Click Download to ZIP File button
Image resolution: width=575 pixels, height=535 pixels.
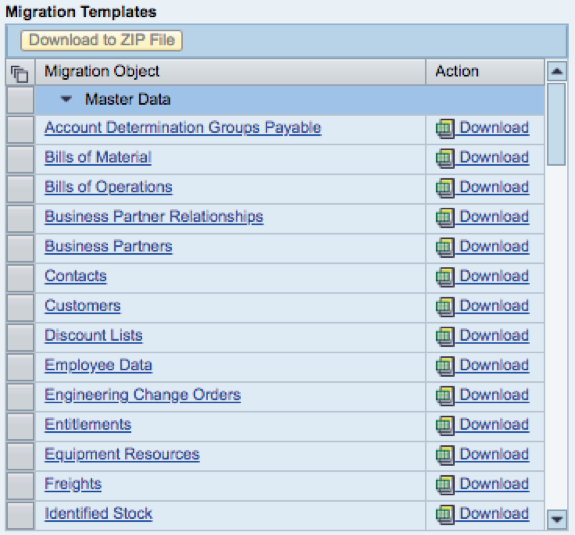[x=102, y=40]
